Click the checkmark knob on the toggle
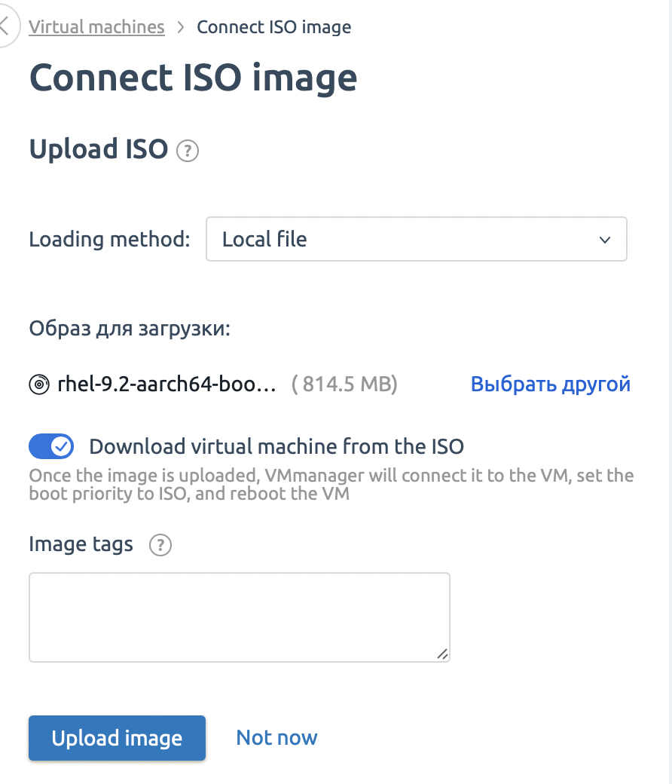Image resolution: width=672 pixels, height=784 pixels. pyautogui.click(x=62, y=446)
